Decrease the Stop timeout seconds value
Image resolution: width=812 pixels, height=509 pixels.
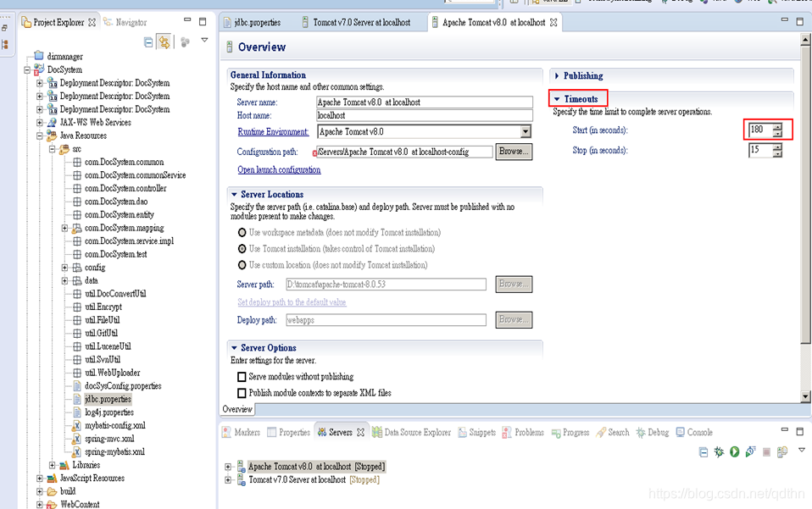click(x=777, y=153)
